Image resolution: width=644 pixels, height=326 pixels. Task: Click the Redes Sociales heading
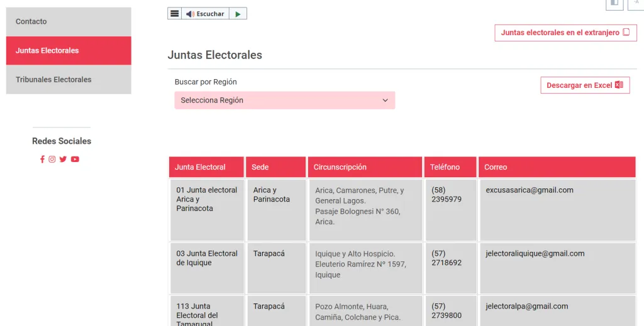click(x=62, y=141)
